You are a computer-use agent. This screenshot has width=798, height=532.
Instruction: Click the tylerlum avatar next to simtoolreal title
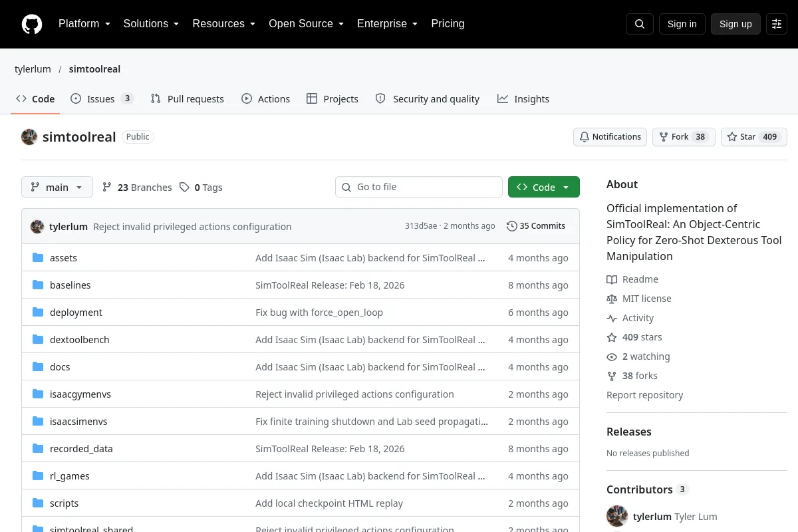(29, 137)
